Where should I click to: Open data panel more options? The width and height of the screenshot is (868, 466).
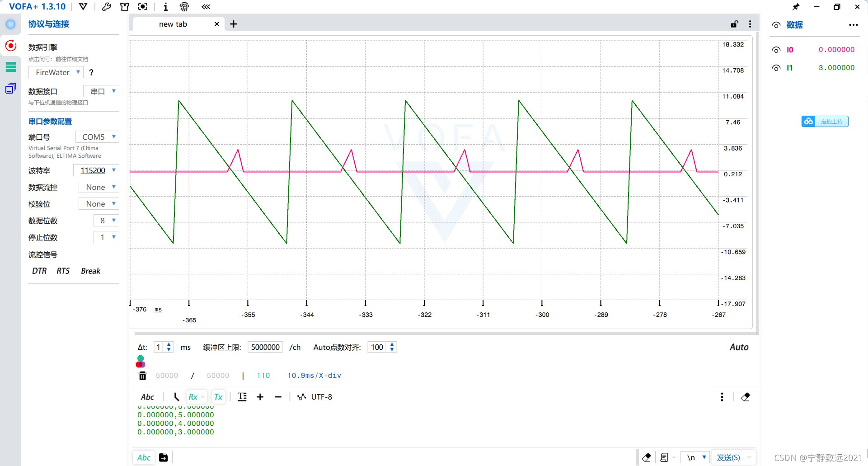[x=853, y=25]
